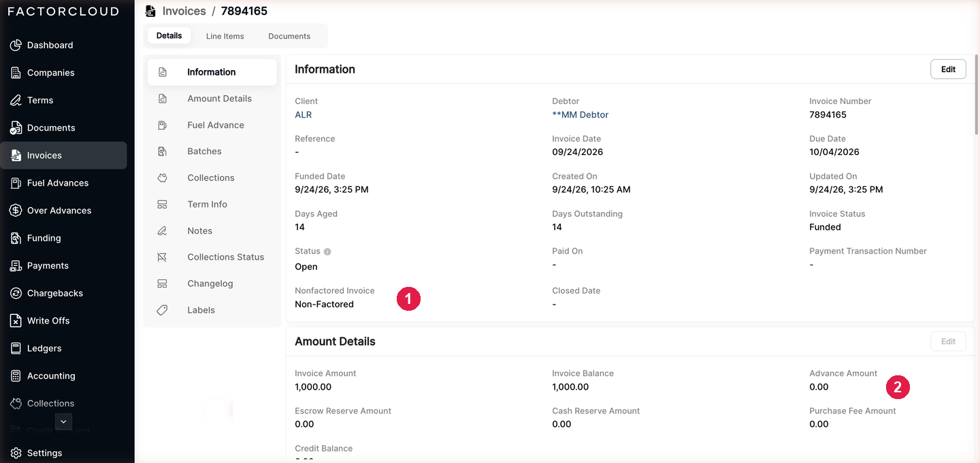Click the page vertical scrollbar

pyautogui.click(x=977, y=95)
